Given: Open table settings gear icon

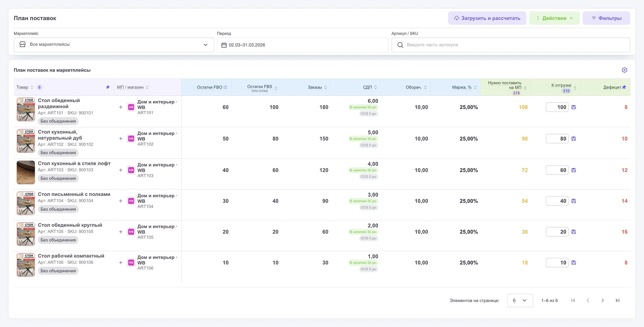Looking at the screenshot, I should [x=624, y=70].
